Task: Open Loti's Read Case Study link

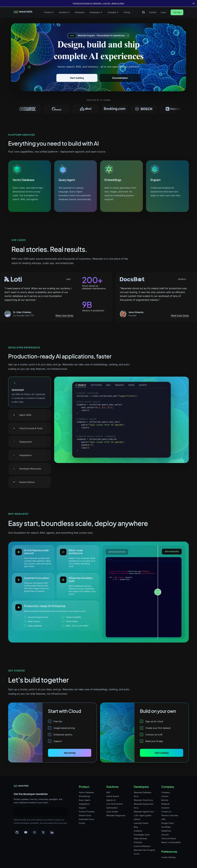Action: pyautogui.click(x=64, y=315)
